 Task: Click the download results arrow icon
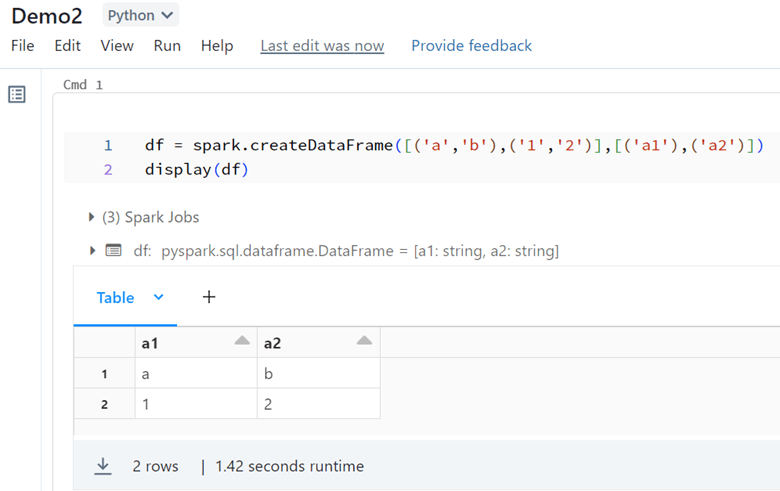point(103,466)
